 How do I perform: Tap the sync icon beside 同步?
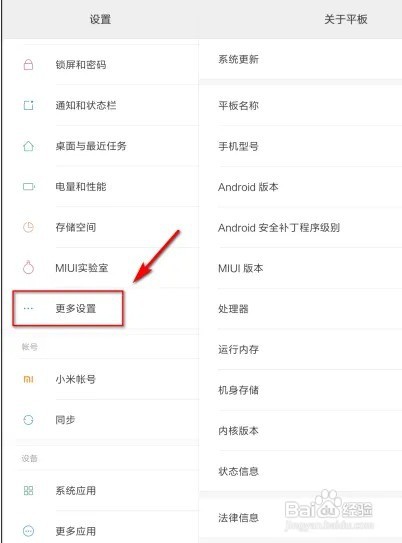(28, 420)
